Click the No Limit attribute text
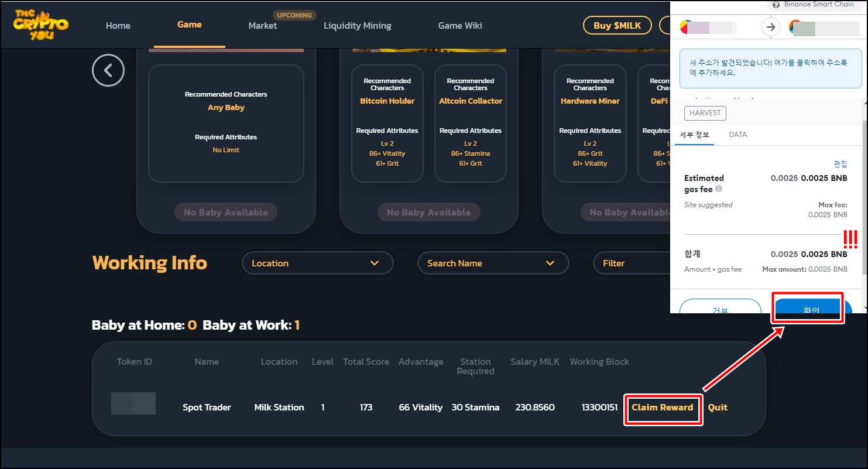The height and width of the screenshot is (469, 868). click(226, 150)
